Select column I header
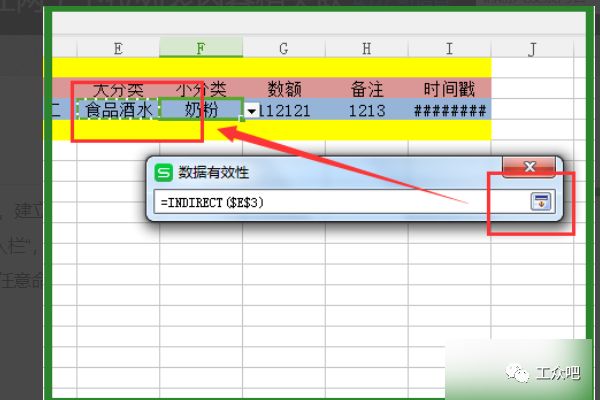The height and width of the screenshot is (400, 600). pos(449,48)
